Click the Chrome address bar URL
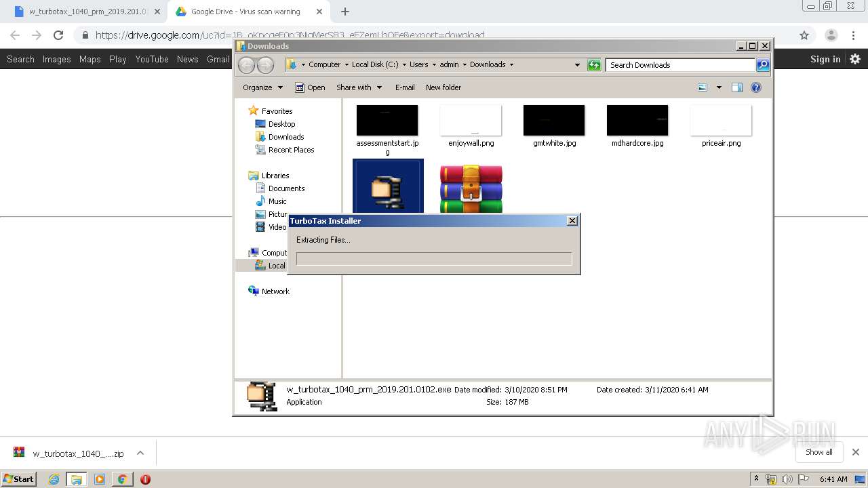 tap(290, 35)
